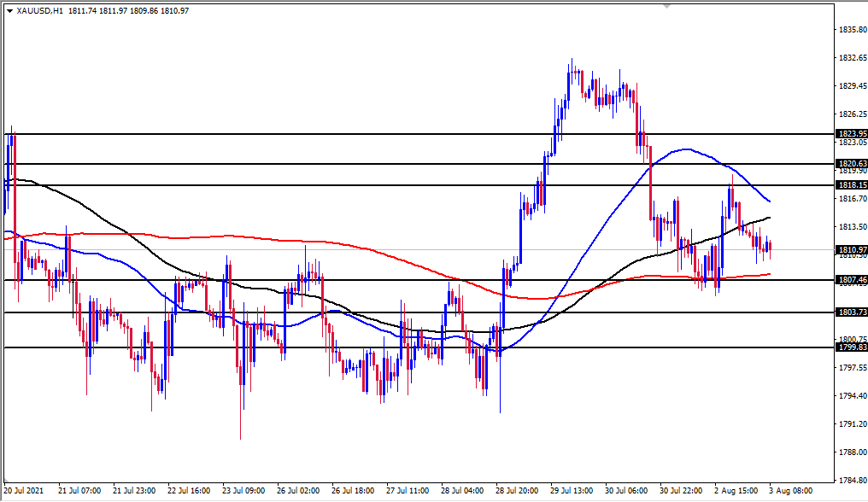
Task: Select the 1799.83 horizontal line price tag
Action: pos(852,347)
